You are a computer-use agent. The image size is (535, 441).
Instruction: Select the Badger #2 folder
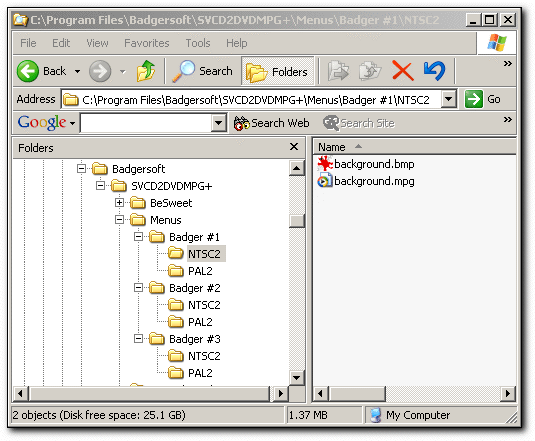pos(185,288)
